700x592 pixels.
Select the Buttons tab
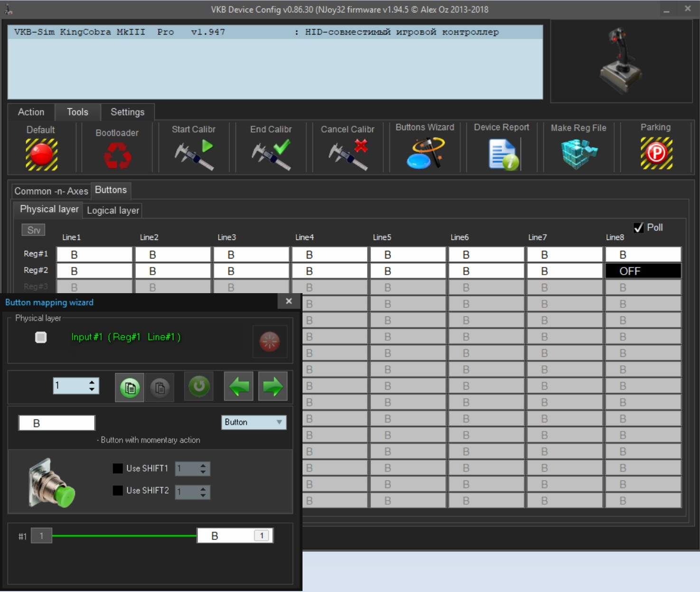111,190
